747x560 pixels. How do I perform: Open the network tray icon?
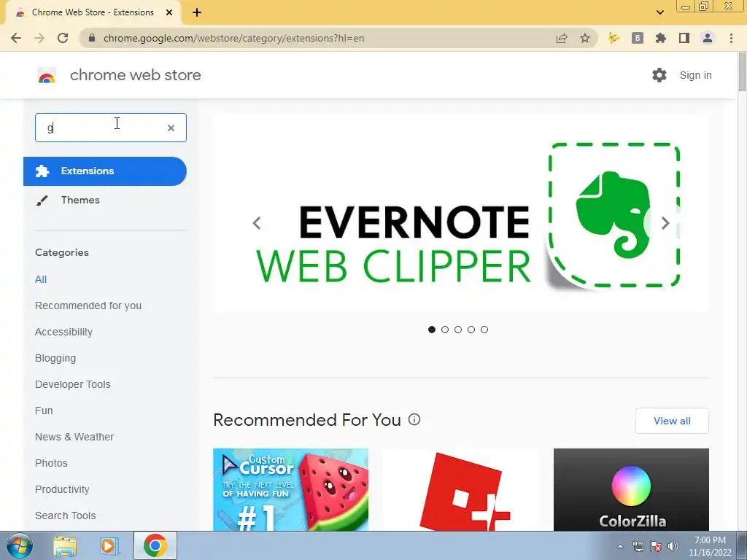(638, 546)
